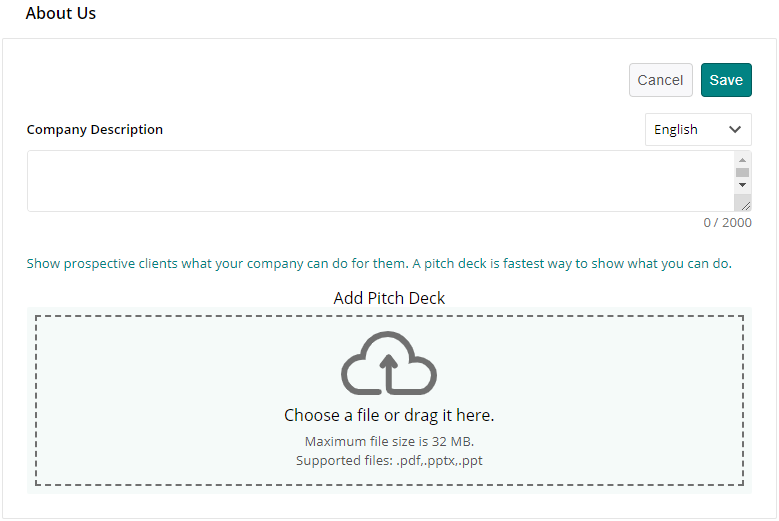The image size is (779, 521).
Task: Click the textarea resize grip handle
Action: [745, 205]
